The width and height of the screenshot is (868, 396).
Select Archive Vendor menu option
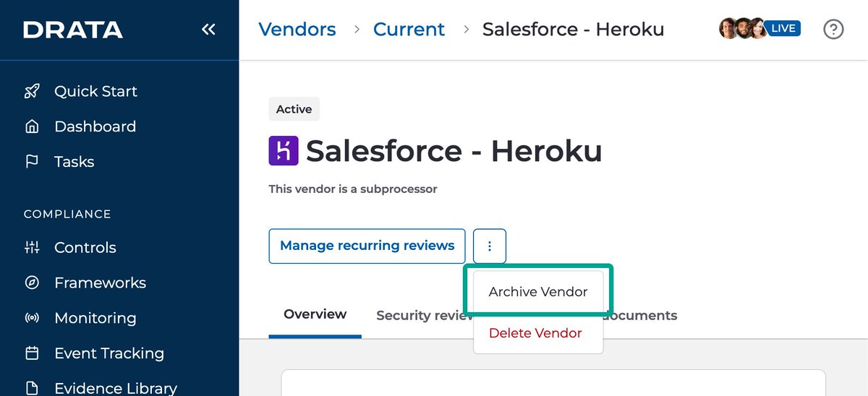pos(538,292)
